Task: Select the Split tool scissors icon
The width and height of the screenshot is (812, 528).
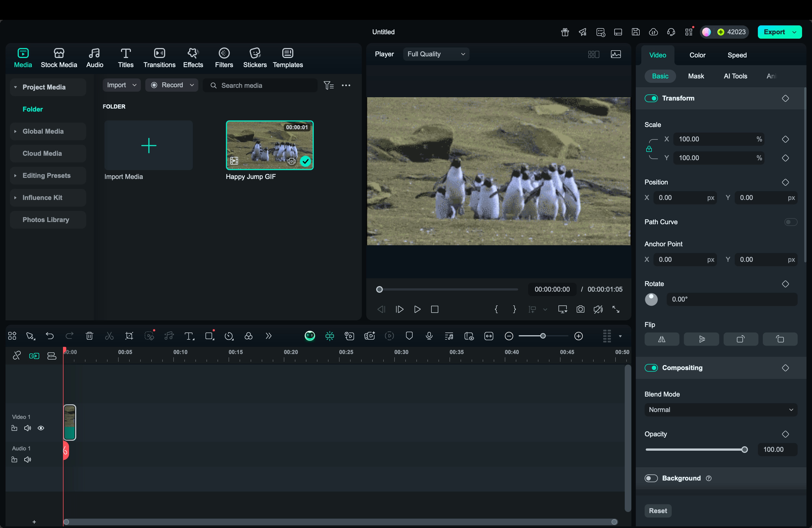Action: click(109, 336)
